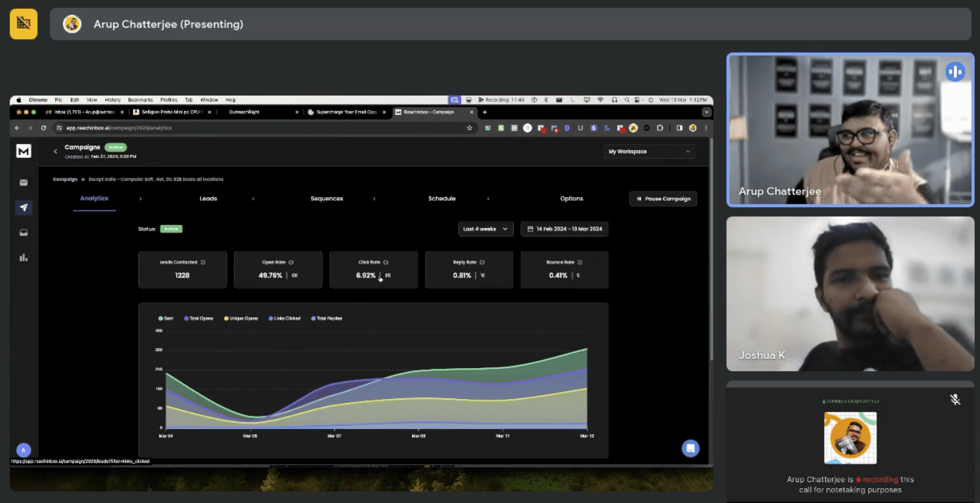Go back with the Campaigns back arrow
Image resolution: width=980 pixels, height=503 pixels.
click(x=55, y=152)
